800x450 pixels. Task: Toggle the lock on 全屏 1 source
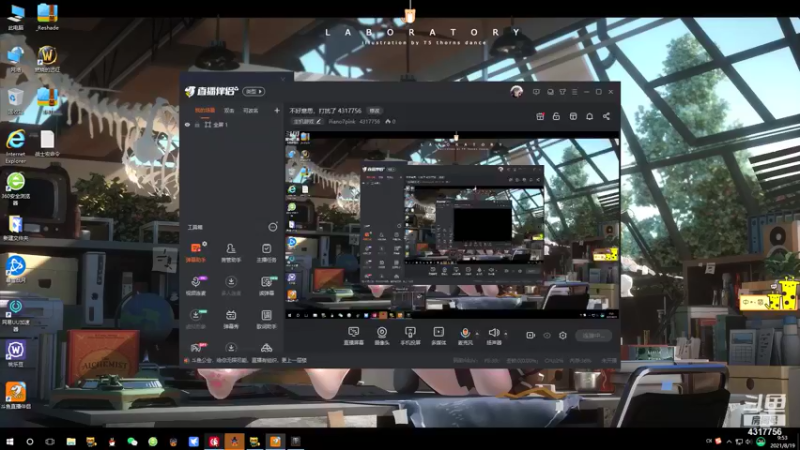click(x=197, y=124)
